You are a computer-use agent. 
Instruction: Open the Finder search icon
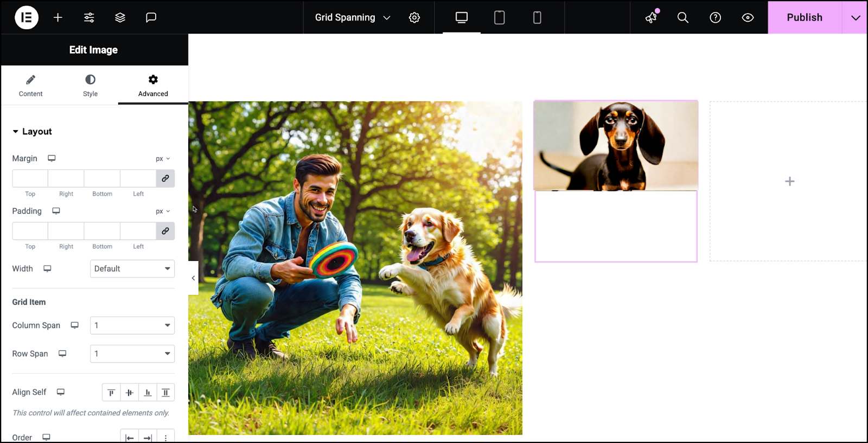click(683, 17)
